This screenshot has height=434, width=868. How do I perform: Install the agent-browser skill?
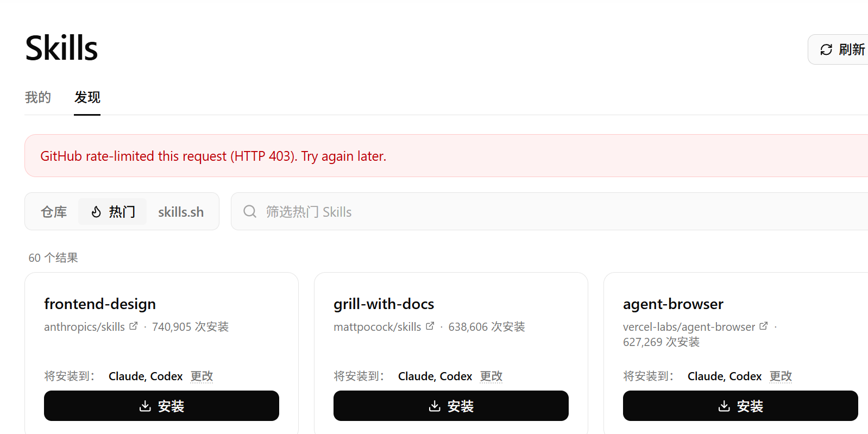[740, 406]
